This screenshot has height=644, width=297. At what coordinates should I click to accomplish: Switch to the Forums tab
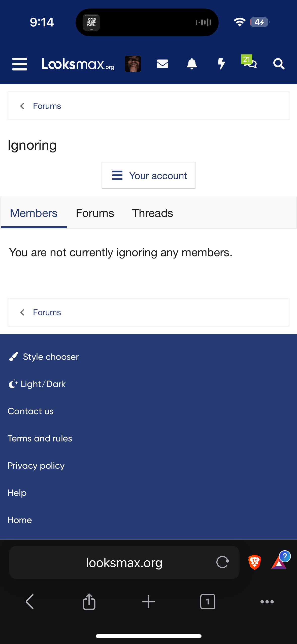tap(95, 213)
